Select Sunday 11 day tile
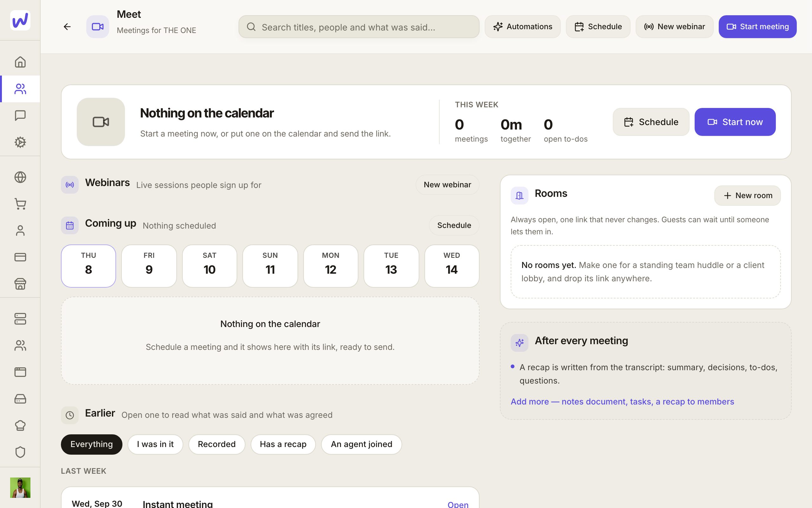 click(x=270, y=266)
